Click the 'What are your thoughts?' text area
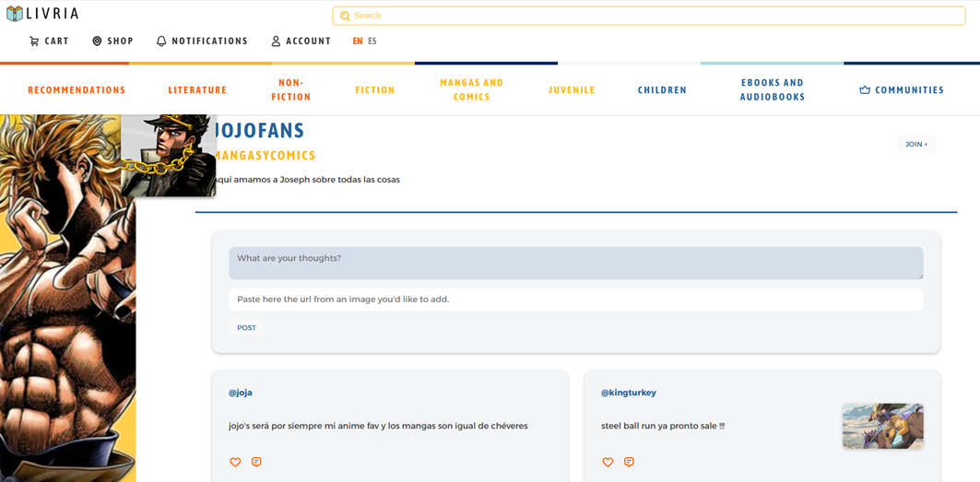Viewport: 980px width, 482px height. (x=575, y=264)
